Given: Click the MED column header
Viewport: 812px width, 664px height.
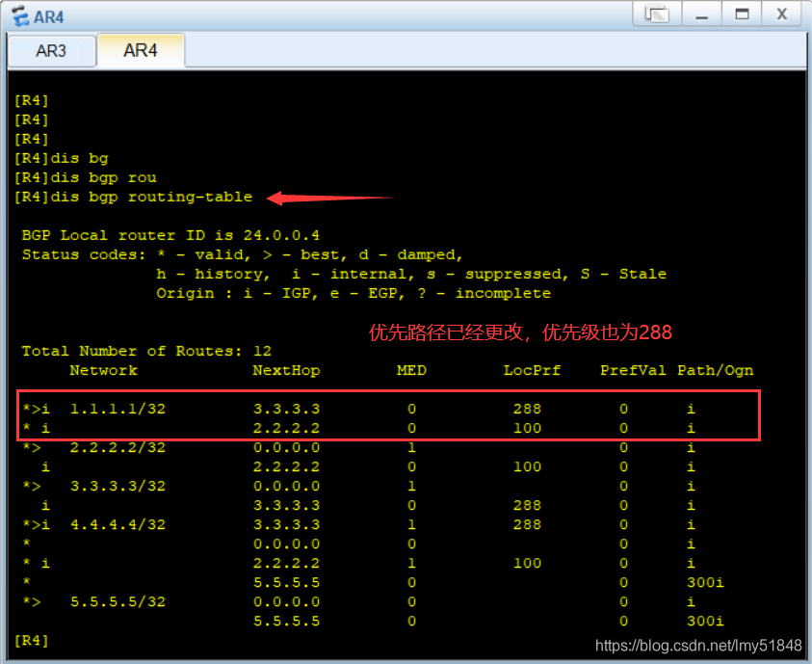Looking at the screenshot, I should 411,370.
